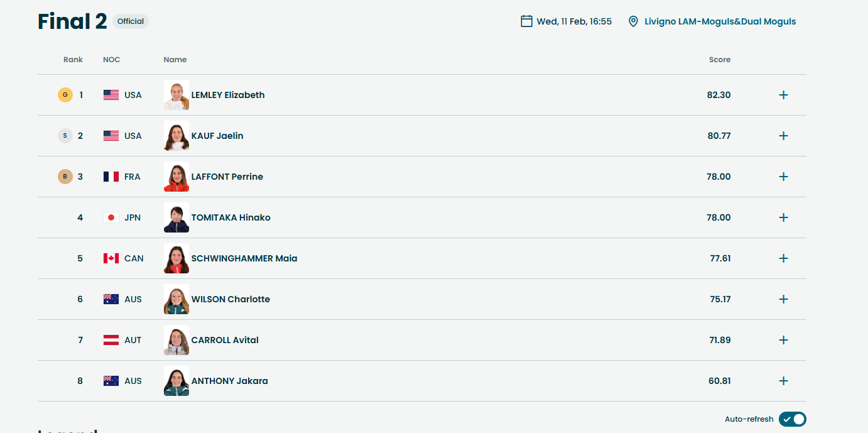Click the gold medal badge icon
The image size is (868, 433).
coord(65,95)
